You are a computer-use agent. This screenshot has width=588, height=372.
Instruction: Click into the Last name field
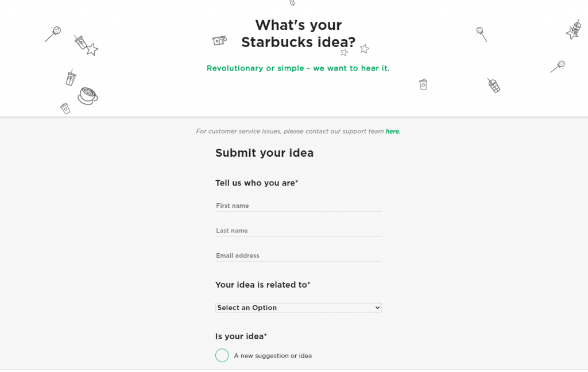pyautogui.click(x=299, y=231)
